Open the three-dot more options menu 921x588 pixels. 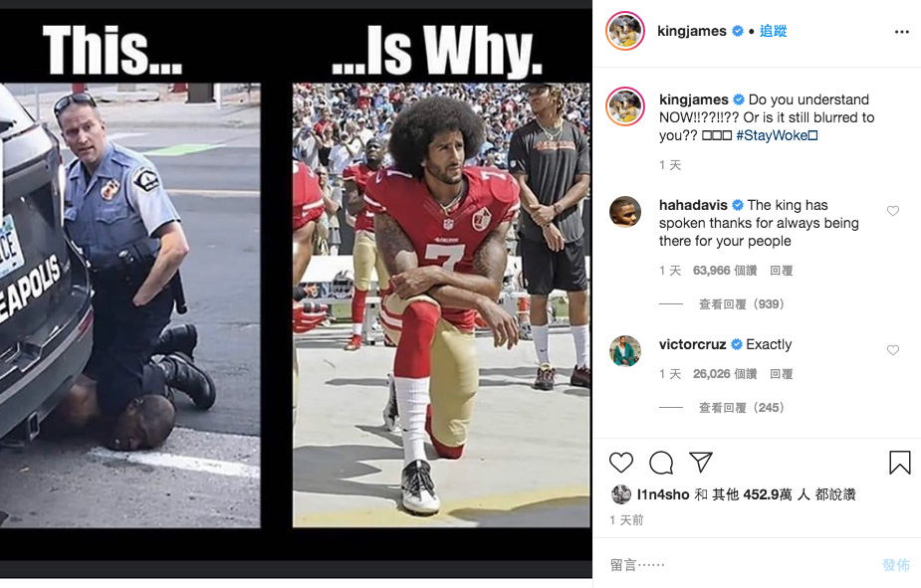[902, 32]
